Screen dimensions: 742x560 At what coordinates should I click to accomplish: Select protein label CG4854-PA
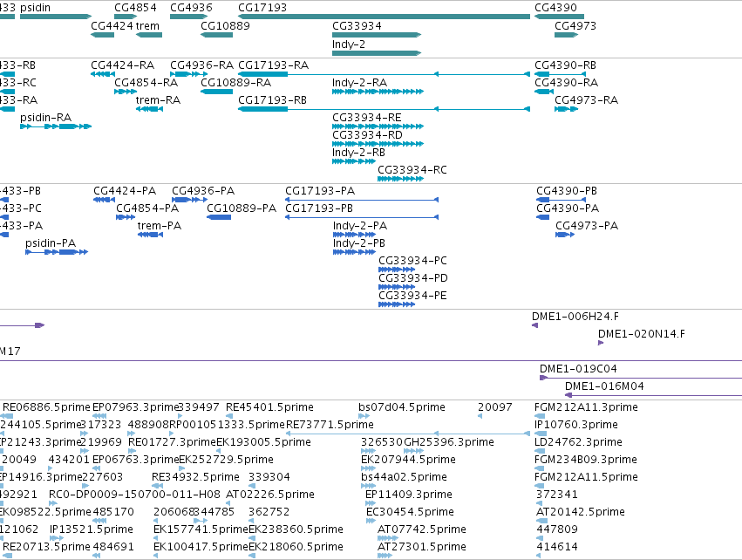click(147, 208)
